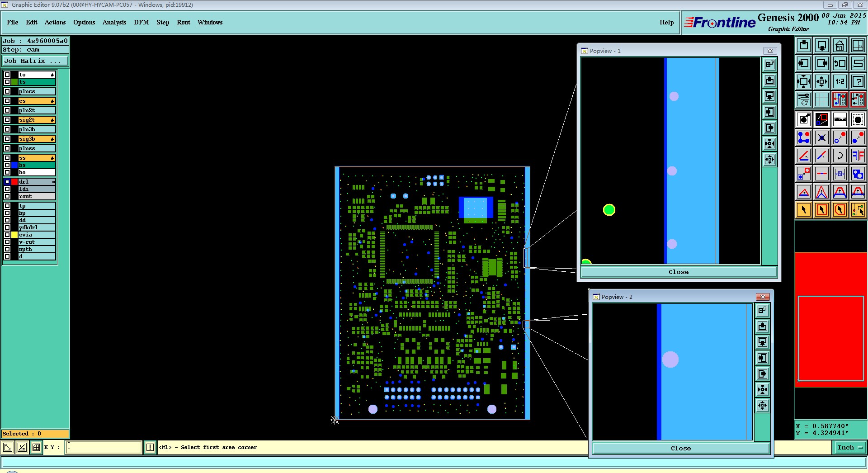Open the DFM menu
The height and width of the screenshot is (473, 868).
(142, 22)
